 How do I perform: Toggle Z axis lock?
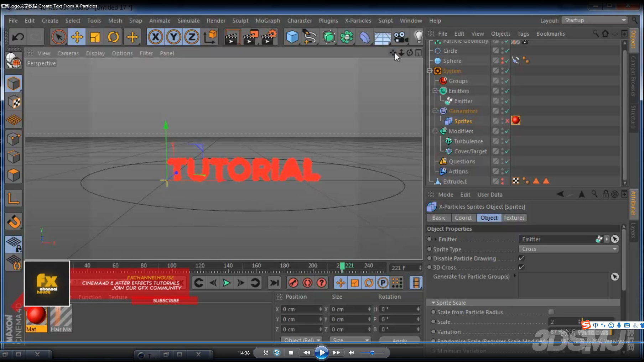click(192, 37)
